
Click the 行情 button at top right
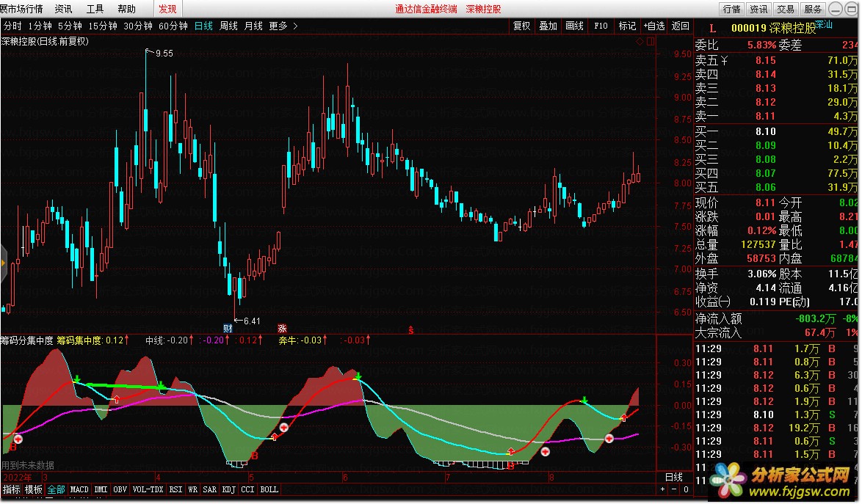click(732, 9)
